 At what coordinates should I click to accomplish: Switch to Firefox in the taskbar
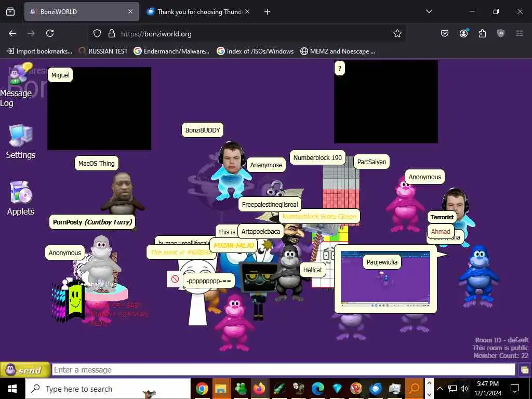[259, 389]
